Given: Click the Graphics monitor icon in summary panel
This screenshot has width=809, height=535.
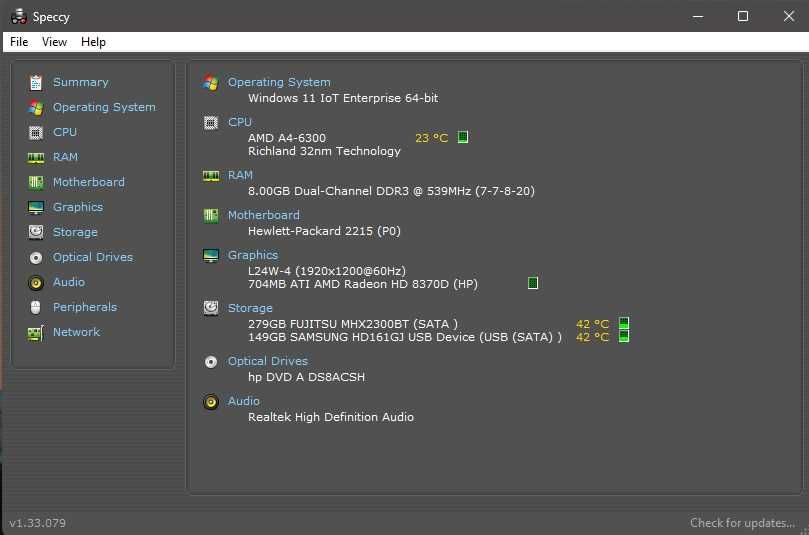Looking at the screenshot, I should [x=211, y=255].
